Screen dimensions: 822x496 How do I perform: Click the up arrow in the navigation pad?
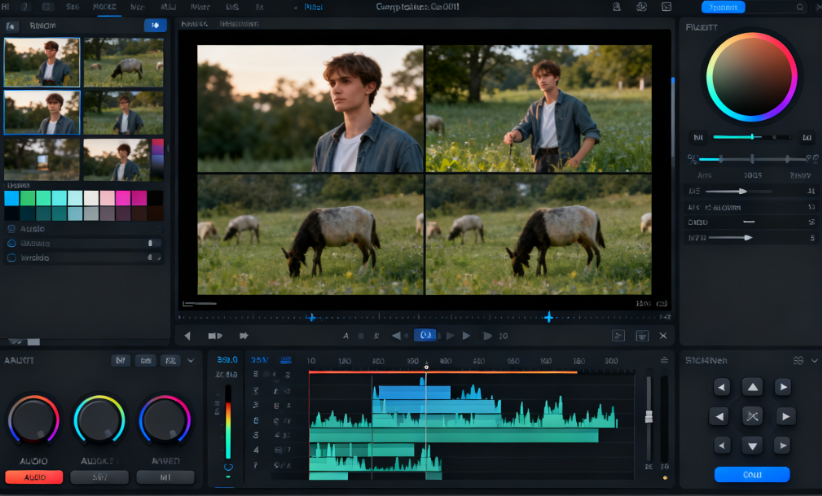[x=752, y=387]
